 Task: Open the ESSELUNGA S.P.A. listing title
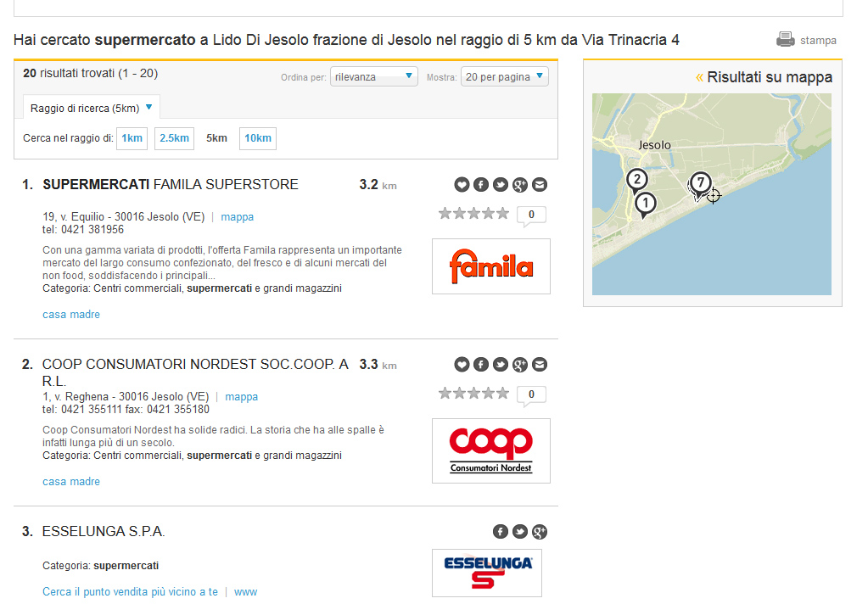click(x=104, y=532)
